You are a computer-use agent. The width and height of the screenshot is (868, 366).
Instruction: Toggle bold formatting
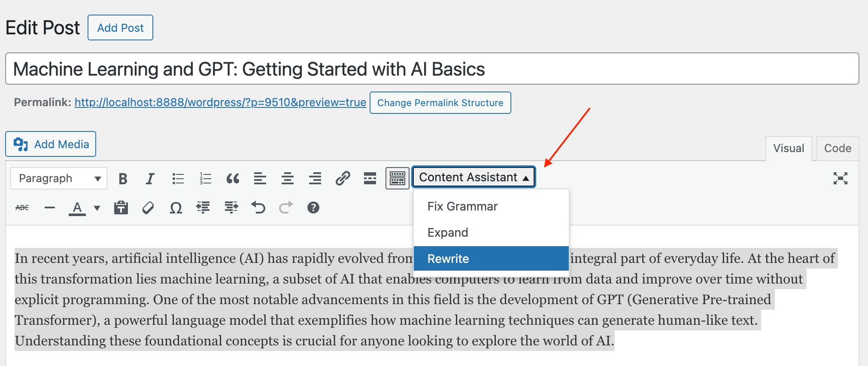click(123, 178)
